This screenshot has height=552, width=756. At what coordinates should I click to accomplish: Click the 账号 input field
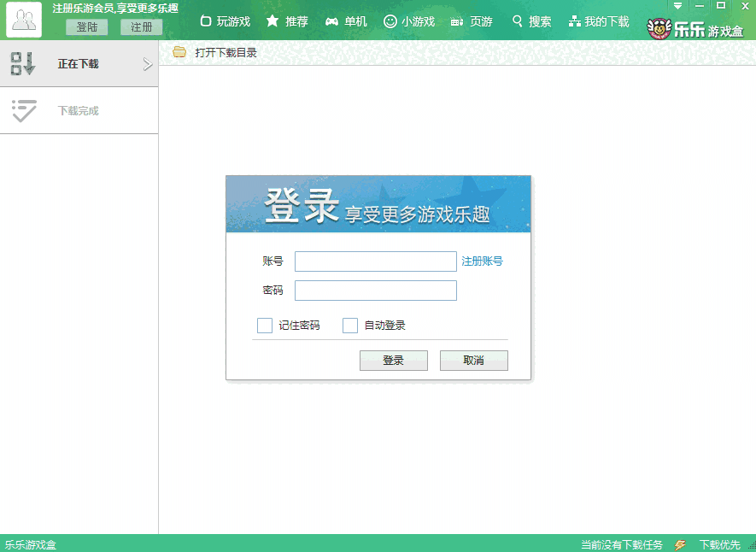(375, 261)
